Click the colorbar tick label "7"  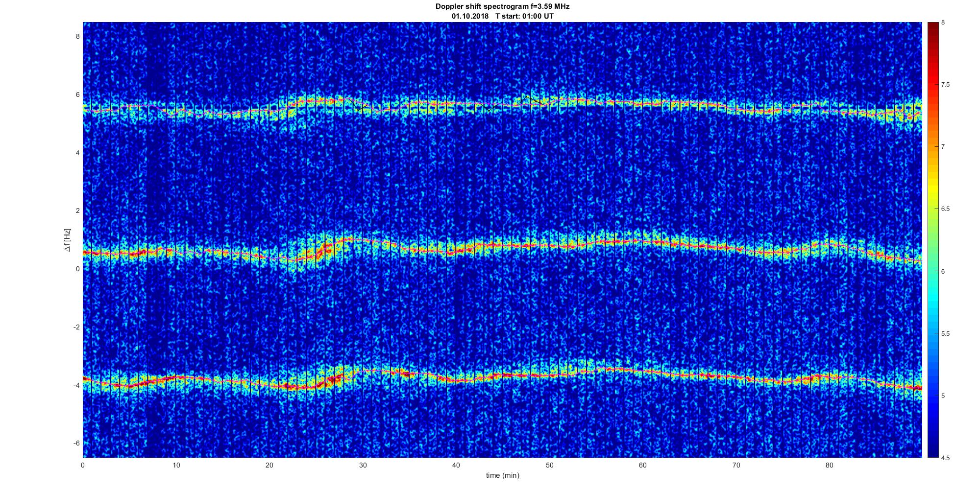(943, 147)
